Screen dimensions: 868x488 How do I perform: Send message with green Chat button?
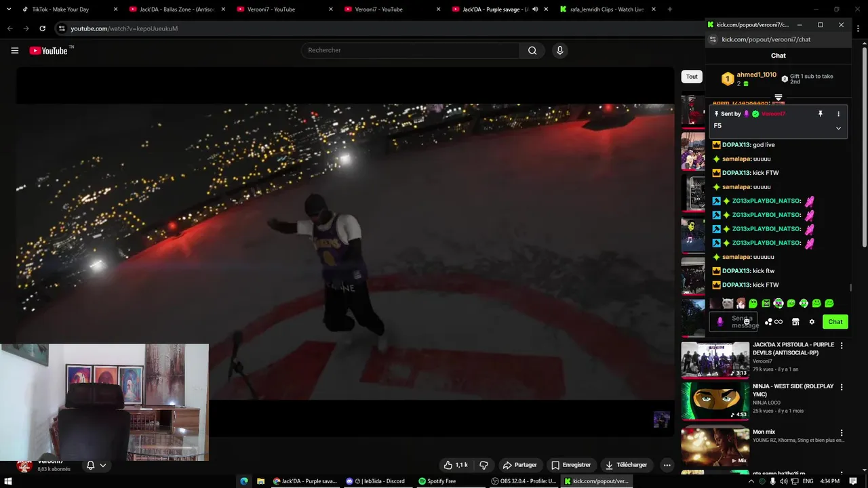tap(835, 322)
